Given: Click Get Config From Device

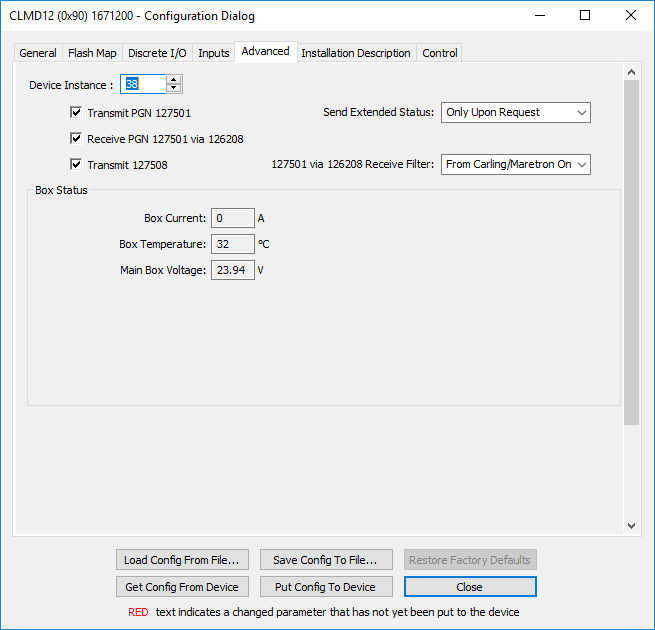Looking at the screenshot, I should point(181,587).
